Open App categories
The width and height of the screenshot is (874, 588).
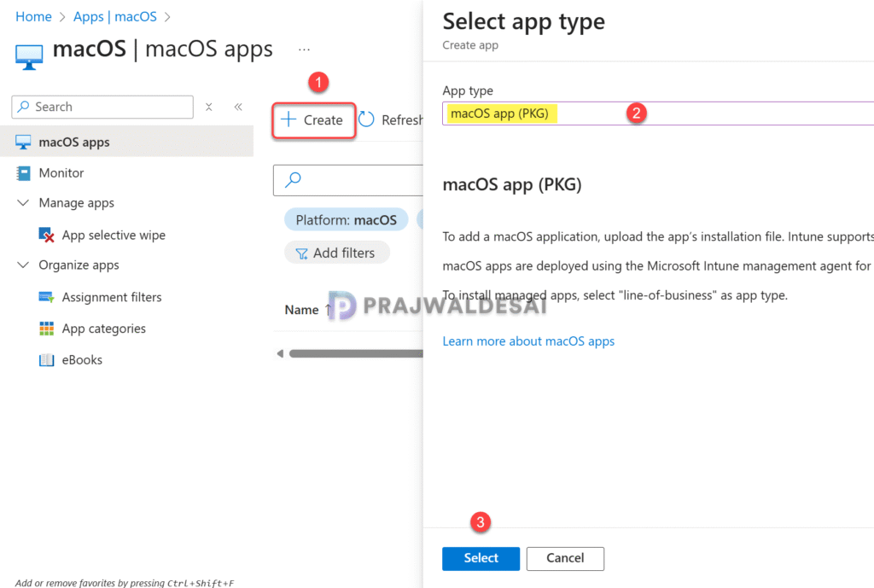point(103,329)
